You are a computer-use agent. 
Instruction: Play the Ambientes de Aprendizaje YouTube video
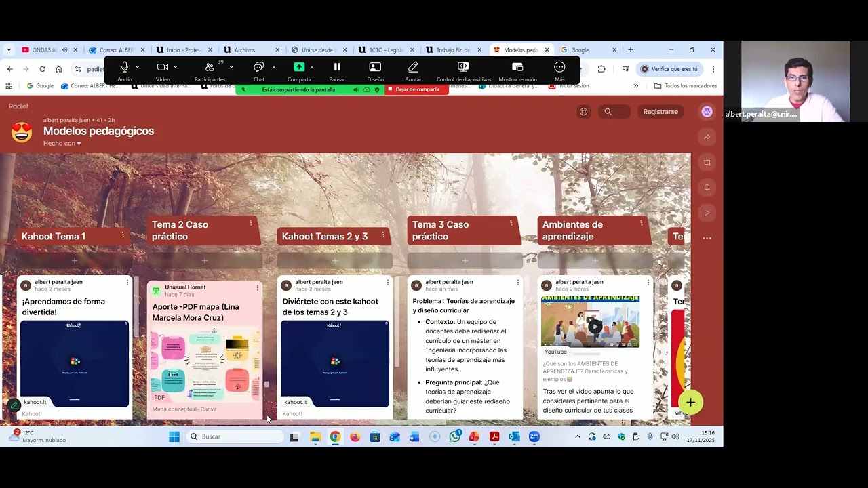pyautogui.click(x=594, y=327)
